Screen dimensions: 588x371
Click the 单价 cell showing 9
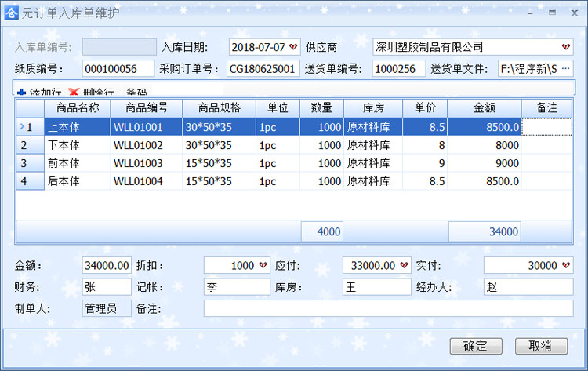(425, 163)
